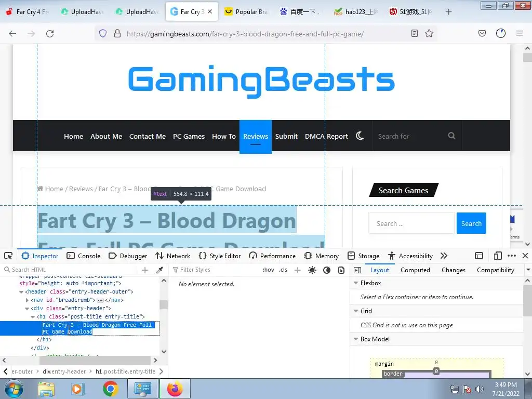Collapse the header entry-header-outer node
Viewport: 532px width, 399px height.
tap(21, 292)
